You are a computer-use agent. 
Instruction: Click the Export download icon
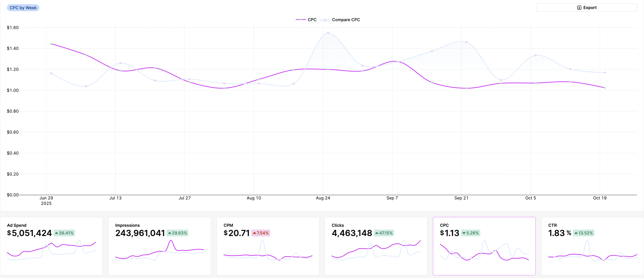pos(579,8)
